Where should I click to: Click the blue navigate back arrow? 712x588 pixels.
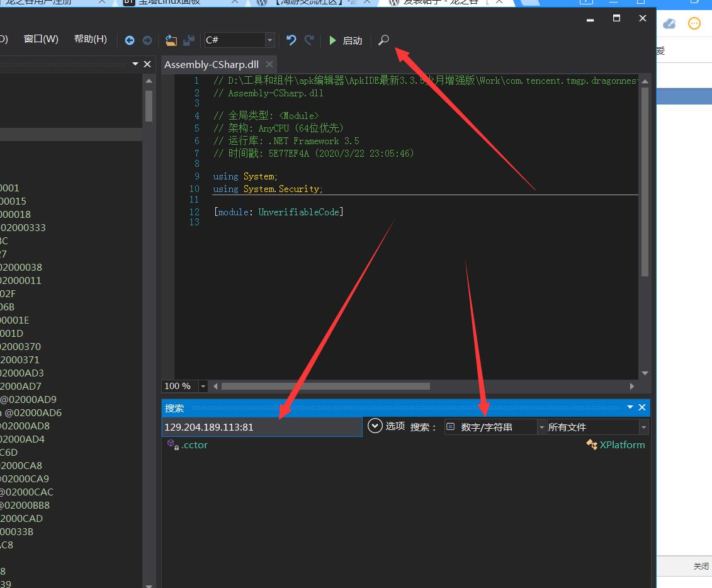click(x=130, y=40)
